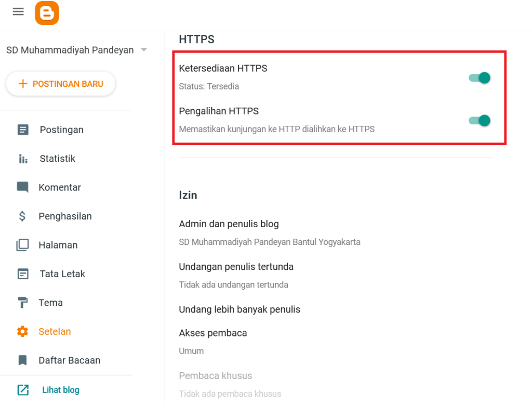Open the blog switcher dropdown arrow
532x403 pixels.
pos(143,50)
